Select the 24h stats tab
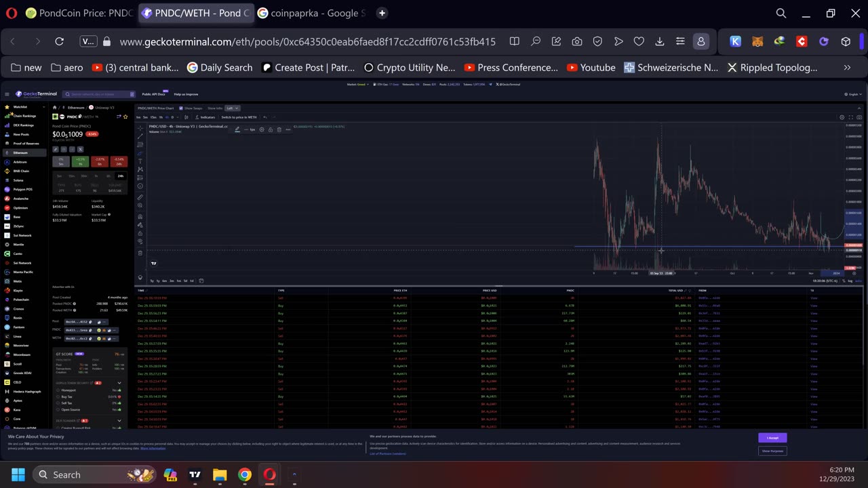This screenshot has height=488, width=868. [120, 176]
